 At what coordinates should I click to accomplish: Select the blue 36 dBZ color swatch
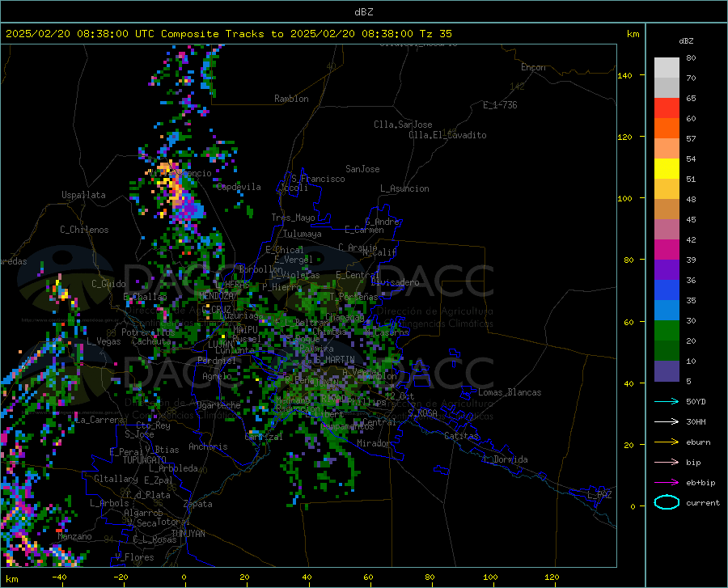(x=667, y=290)
